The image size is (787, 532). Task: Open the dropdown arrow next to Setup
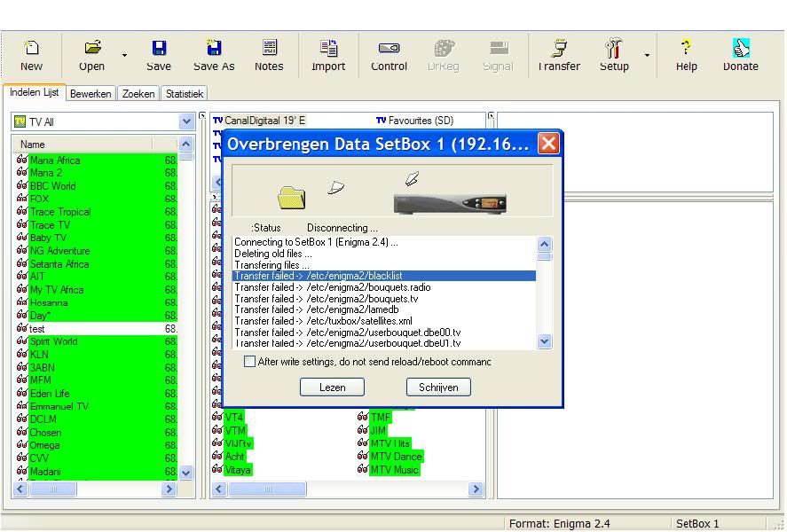click(647, 56)
